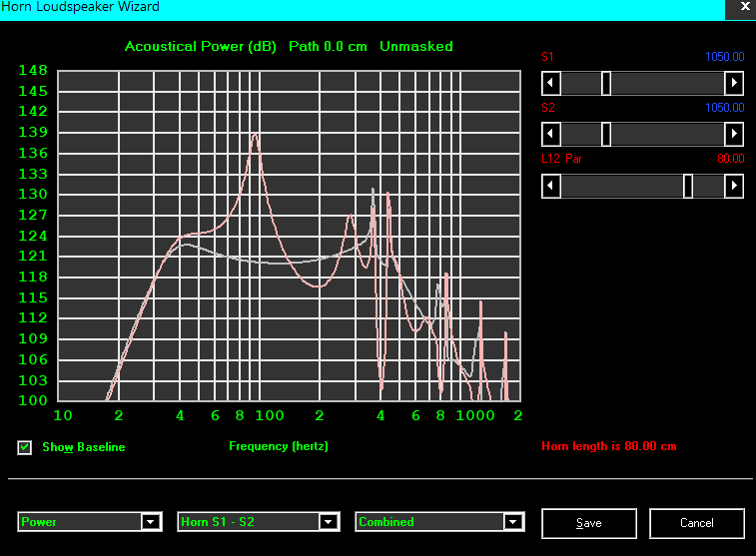Click the S1 label

pyautogui.click(x=547, y=57)
